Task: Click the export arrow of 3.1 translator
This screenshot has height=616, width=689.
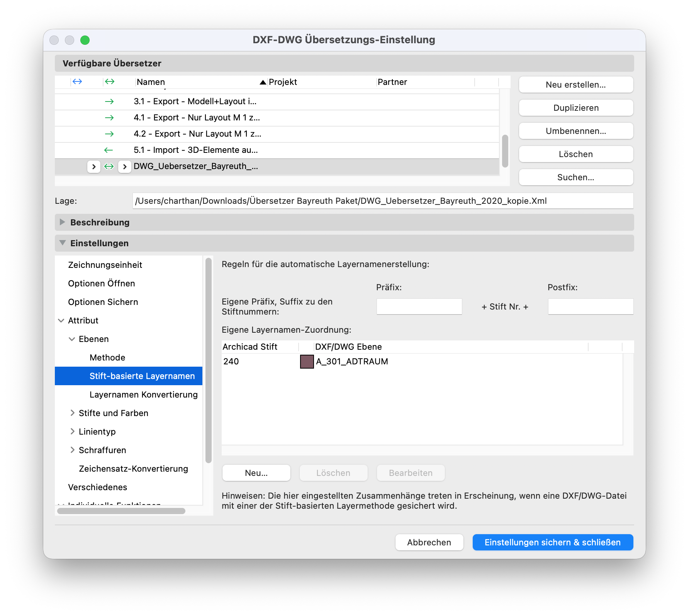Action: (x=109, y=102)
